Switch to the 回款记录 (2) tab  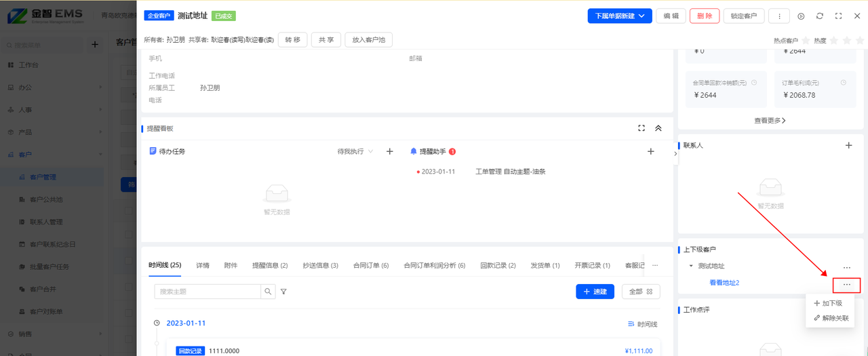[498, 265]
